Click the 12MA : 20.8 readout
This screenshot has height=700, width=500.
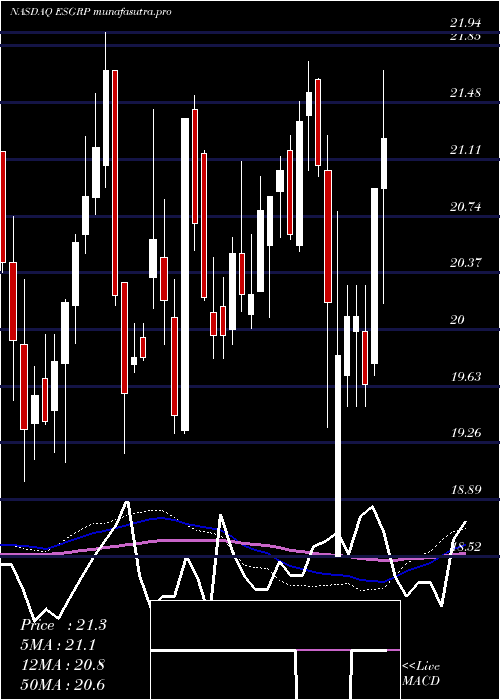63,665
